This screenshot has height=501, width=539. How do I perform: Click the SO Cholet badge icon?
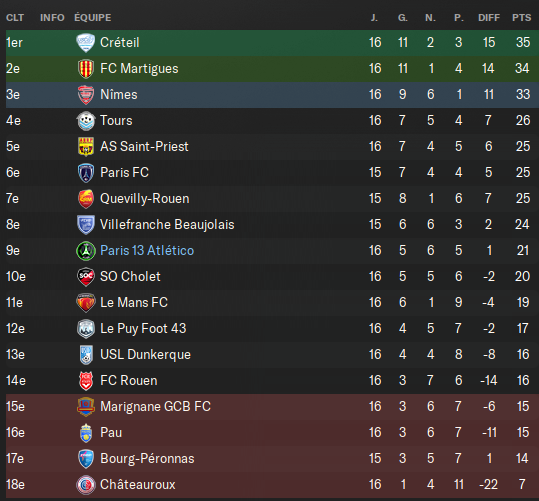click(86, 277)
